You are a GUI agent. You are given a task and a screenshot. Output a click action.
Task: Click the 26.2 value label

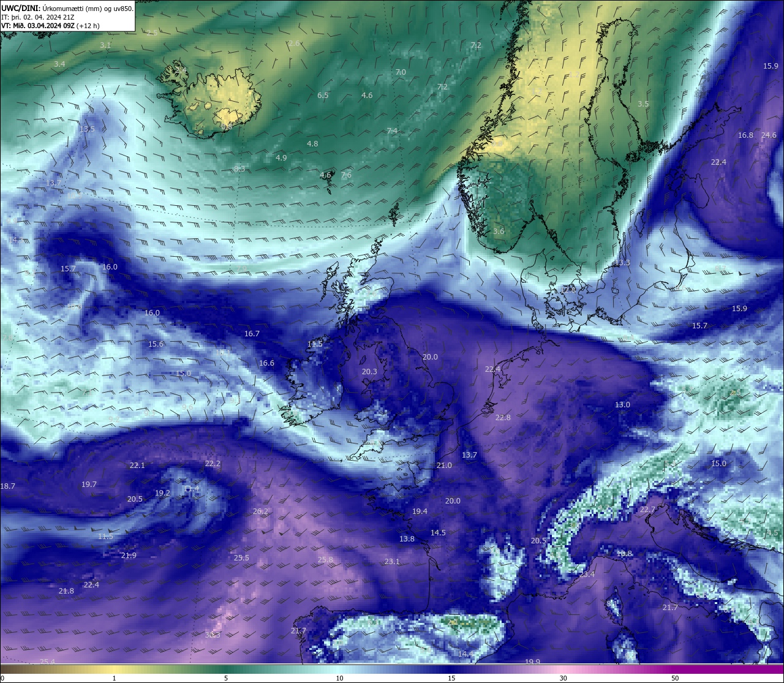coord(260,511)
